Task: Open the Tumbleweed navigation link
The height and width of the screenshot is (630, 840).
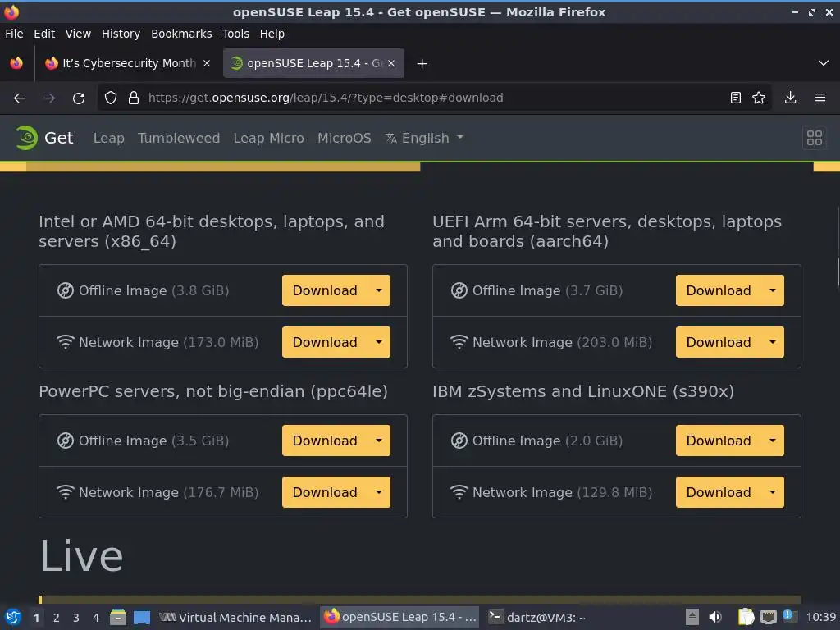Action: 179,138
